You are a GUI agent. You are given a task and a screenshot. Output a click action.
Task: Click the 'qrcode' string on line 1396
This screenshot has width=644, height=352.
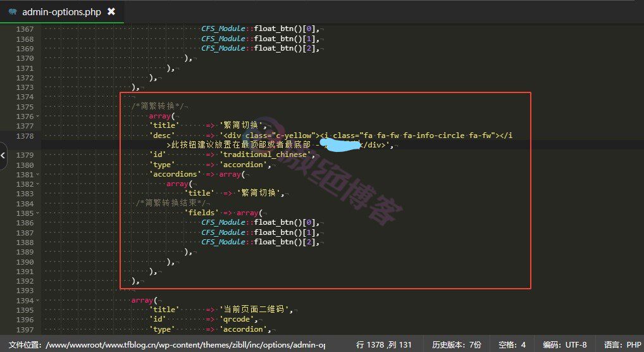point(237,320)
